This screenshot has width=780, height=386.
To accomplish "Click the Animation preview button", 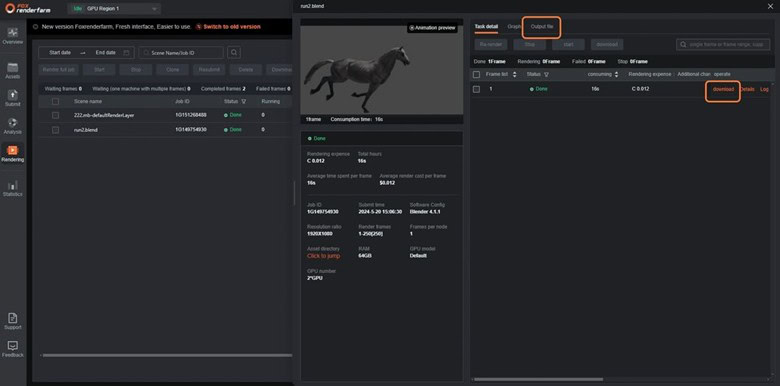I will (432, 28).
